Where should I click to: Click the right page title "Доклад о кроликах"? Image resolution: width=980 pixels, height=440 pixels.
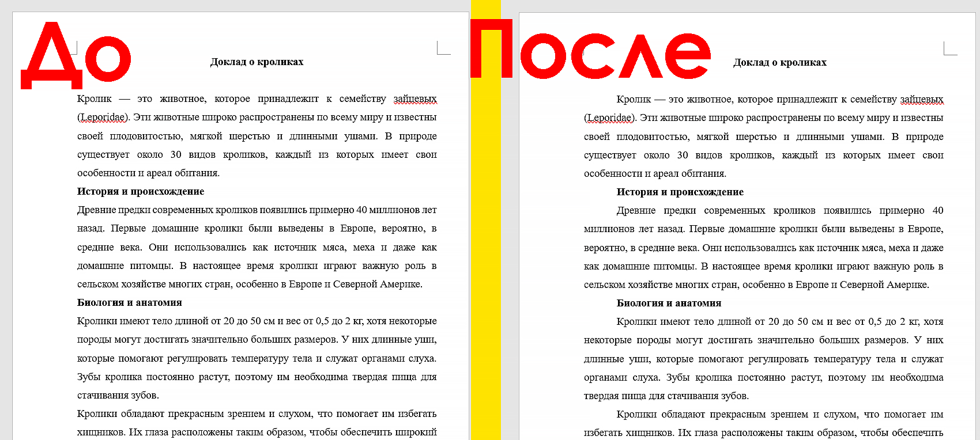click(780, 62)
